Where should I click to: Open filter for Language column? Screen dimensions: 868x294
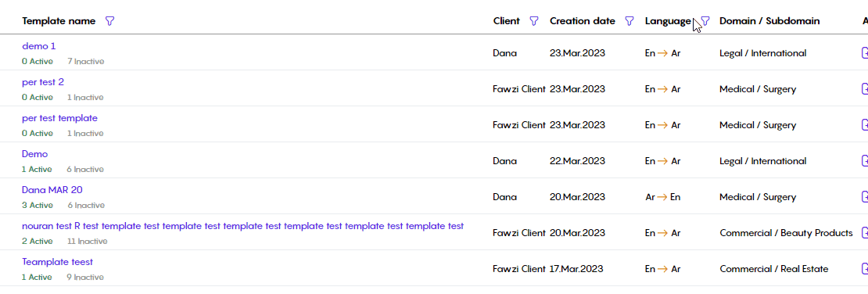pyautogui.click(x=705, y=21)
